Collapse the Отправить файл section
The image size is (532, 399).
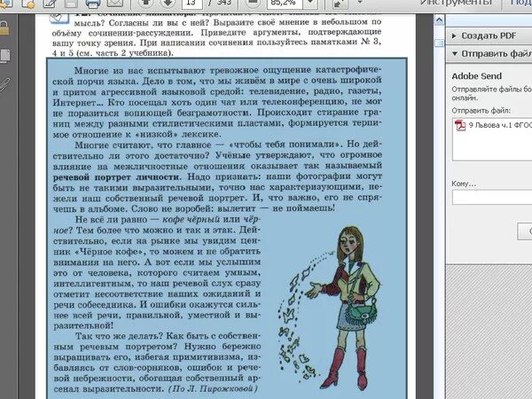(x=489, y=54)
